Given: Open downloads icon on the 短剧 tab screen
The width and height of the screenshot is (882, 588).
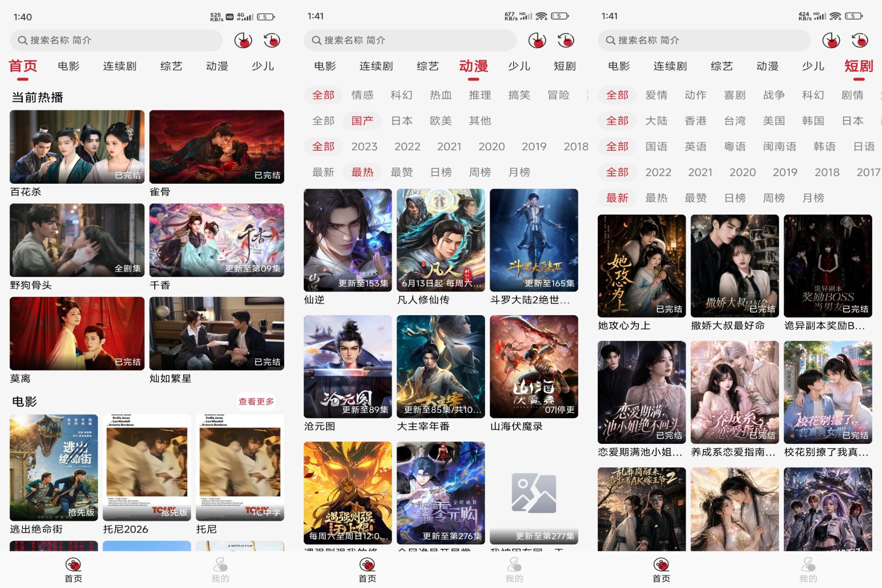Looking at the screenshot, I should click(x=831, y=40).
